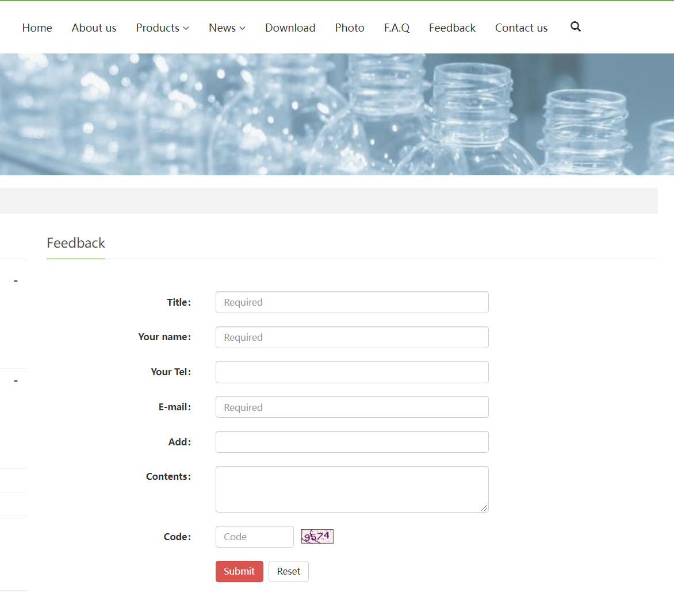The width and height of the screenshot is (674, 616).
Task: Focus the Add address field
Action: pos(352,442)
